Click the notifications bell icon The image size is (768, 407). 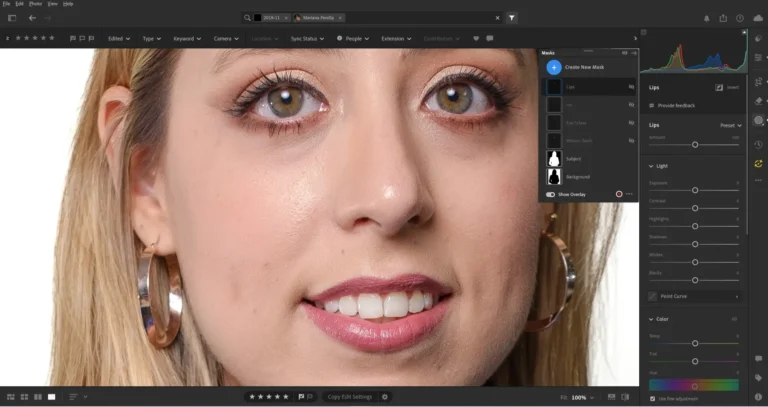(x=707, y=18)
